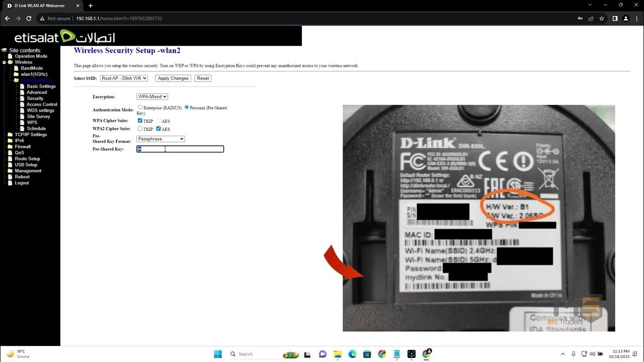The width and height of the screenshot is (644, 362).
Task: Open a new browser tab
Action: [x=91, y=6]
